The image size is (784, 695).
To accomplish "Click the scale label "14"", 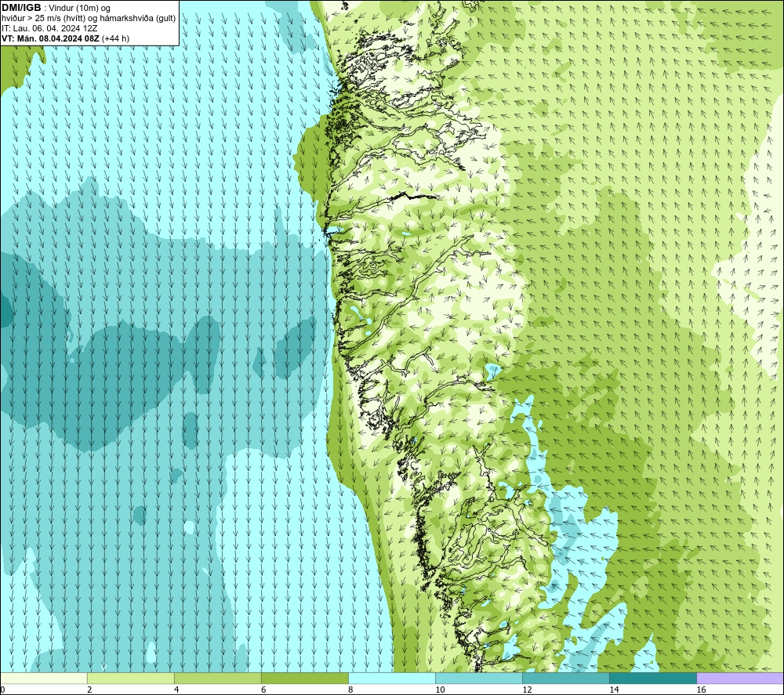I will point(614,690).
